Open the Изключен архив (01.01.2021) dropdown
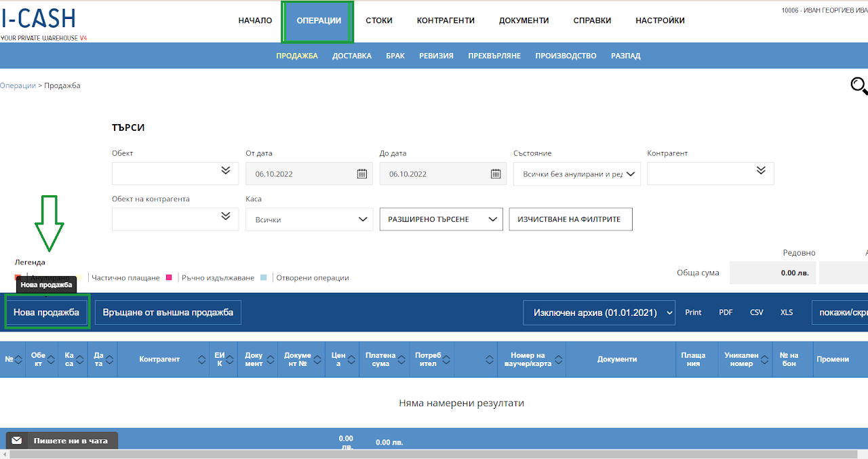The height and width of the screenshot is (459, 868). tap(599, 313)
